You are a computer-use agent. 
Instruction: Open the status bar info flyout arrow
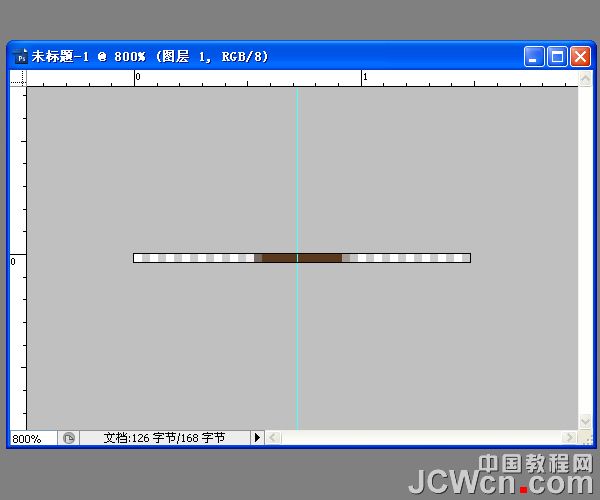click(257, 438)
